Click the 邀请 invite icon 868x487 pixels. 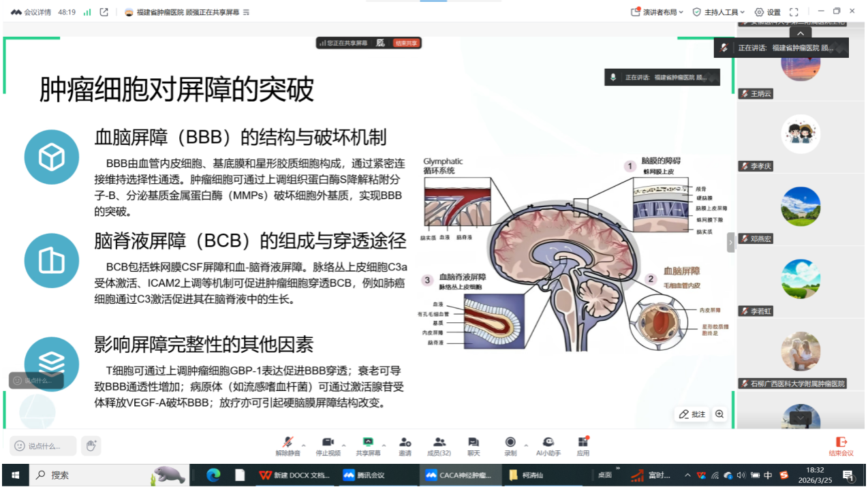[x=405, y=443]
